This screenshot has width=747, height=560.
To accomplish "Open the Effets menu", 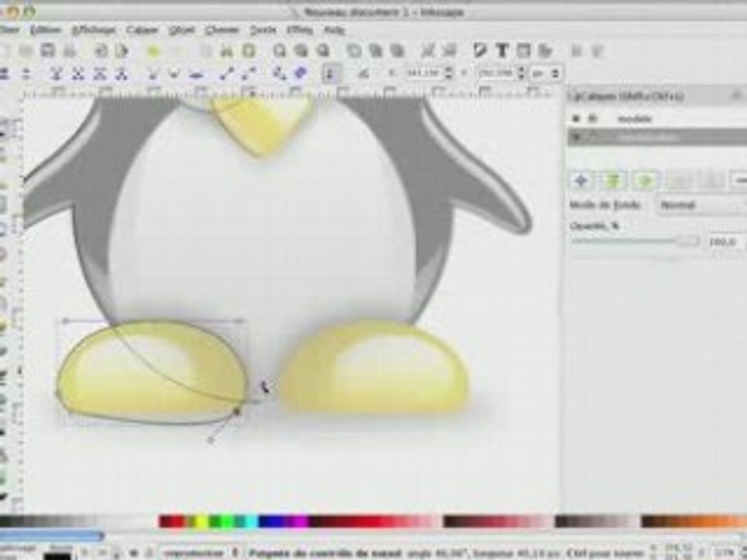I will click(x=300, y=30).
